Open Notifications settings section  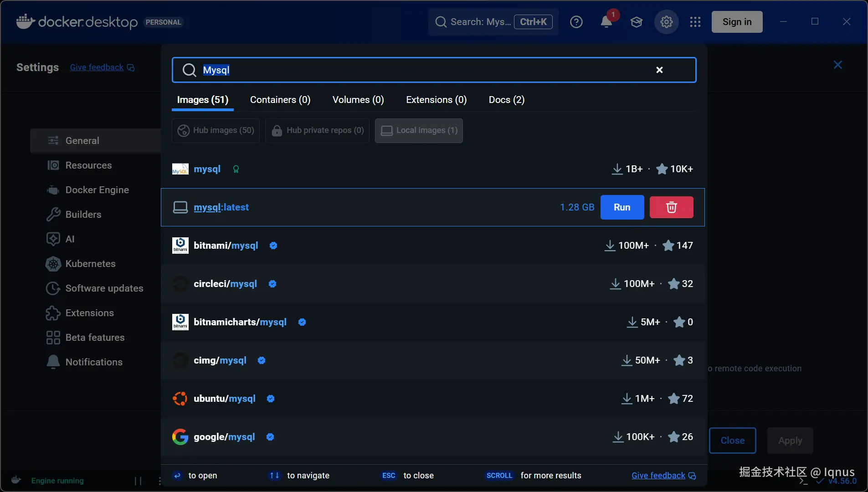point(96,362)
